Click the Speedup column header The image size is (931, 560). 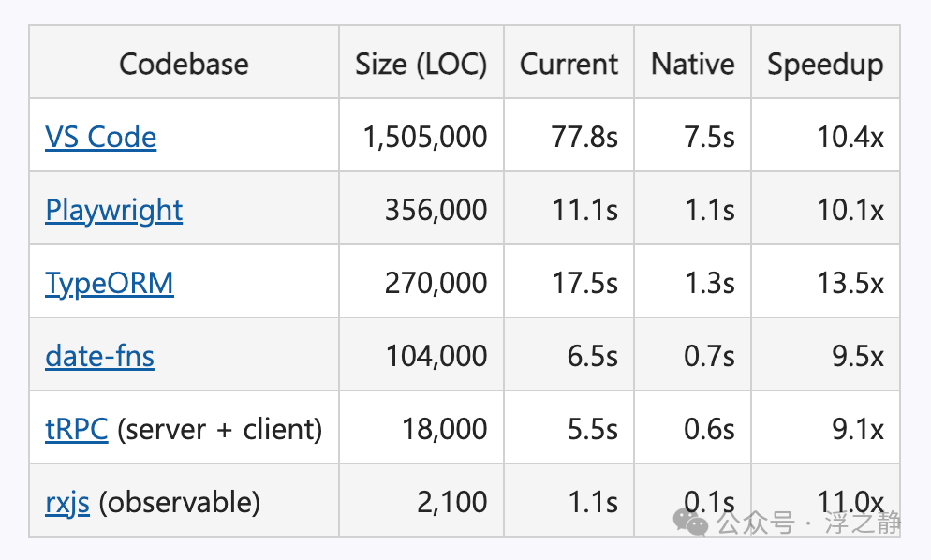point(825,63)
